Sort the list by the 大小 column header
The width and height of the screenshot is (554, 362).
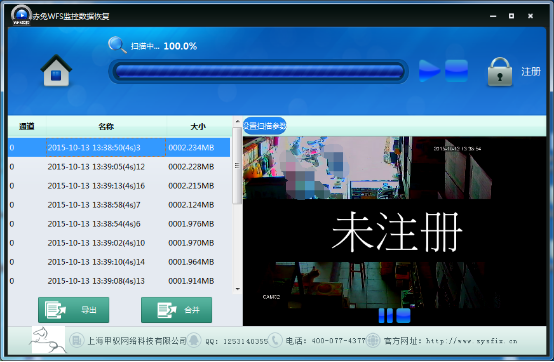coord(198,126)
